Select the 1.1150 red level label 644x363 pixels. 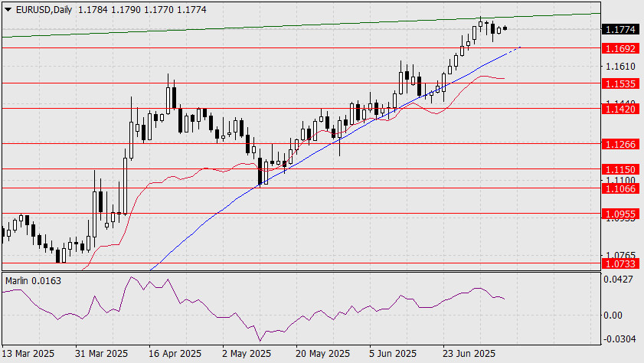[x=620, y=169]
